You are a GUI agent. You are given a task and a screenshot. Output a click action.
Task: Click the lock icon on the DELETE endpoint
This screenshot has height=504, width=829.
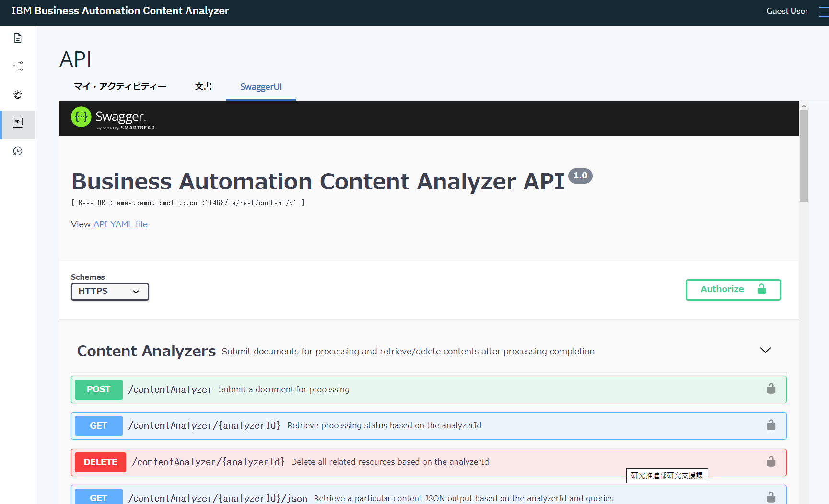coord(771,461)
